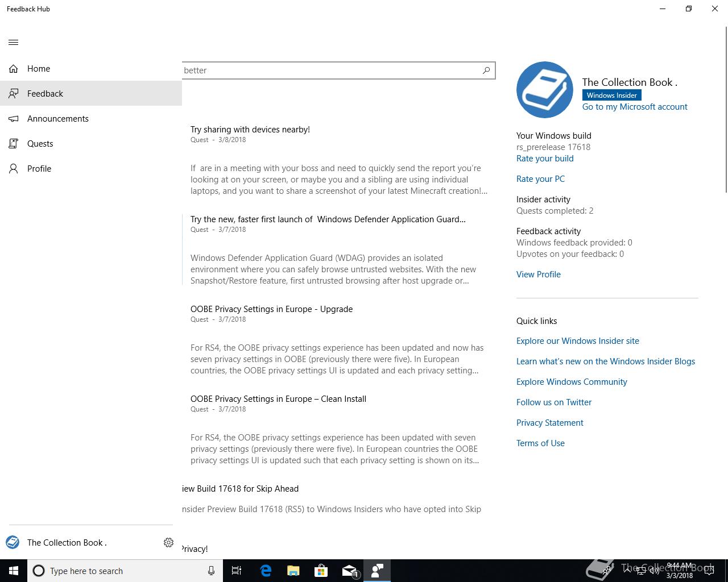Toggle the hamburger navigation menu

coord(14,43)
